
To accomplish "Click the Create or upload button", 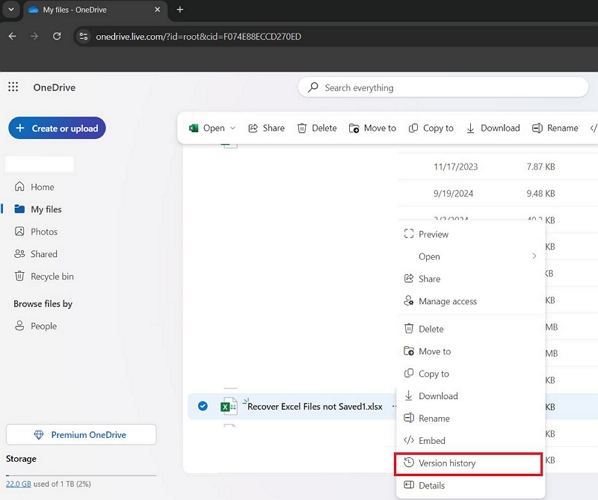I will (x=57, y=128).
